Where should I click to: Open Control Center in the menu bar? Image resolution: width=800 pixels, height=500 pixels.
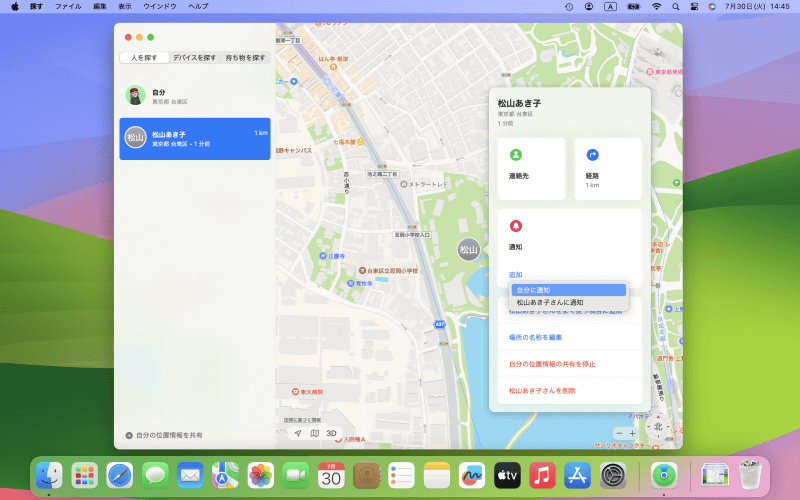click(694, 7)
